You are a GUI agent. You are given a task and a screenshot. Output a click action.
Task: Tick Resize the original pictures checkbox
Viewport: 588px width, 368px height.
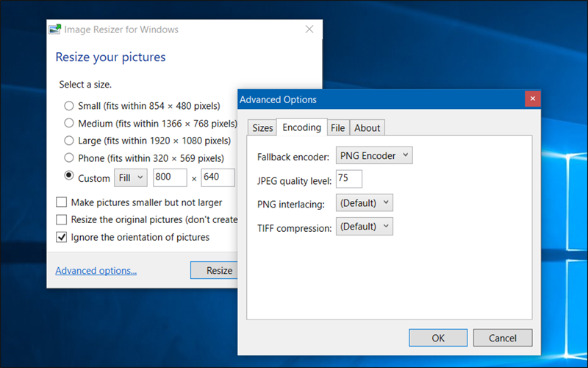coord(61,219)
